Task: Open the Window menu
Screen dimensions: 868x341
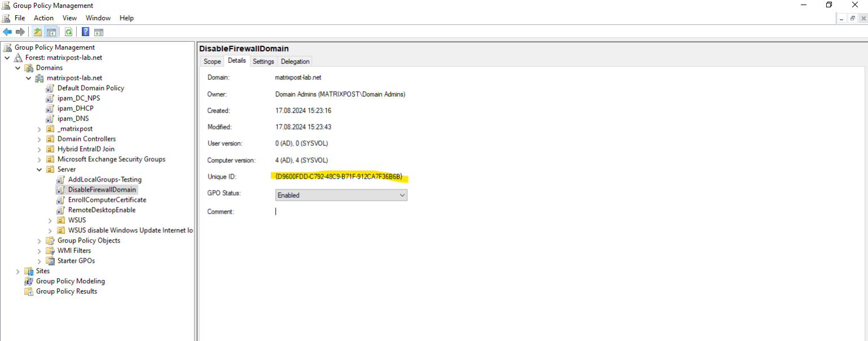Action: tap(98, 18)
